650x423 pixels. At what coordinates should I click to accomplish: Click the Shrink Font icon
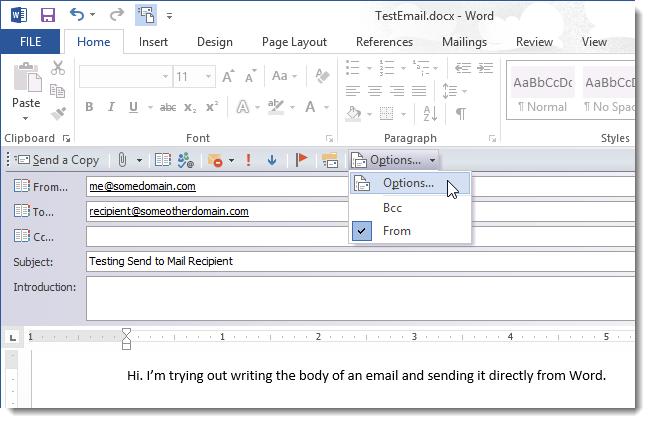coord(250,76)
